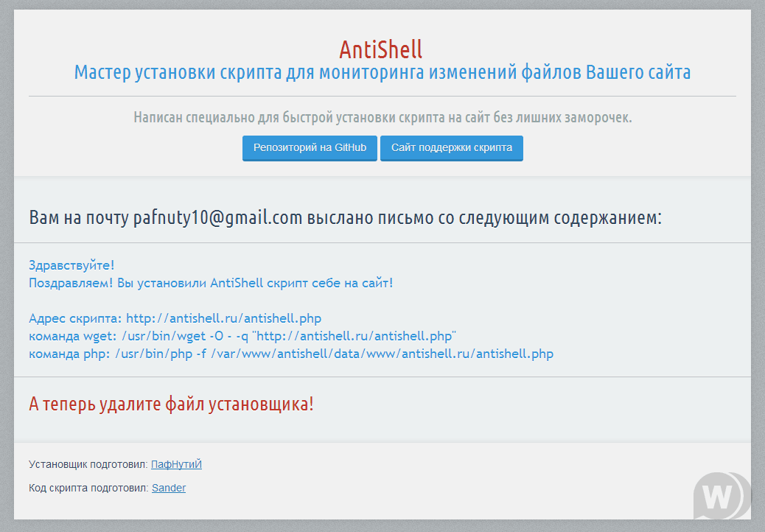Click the script URL after Адрес скрипта
Viewport: 765px width, 532px height.
(223, 318)
